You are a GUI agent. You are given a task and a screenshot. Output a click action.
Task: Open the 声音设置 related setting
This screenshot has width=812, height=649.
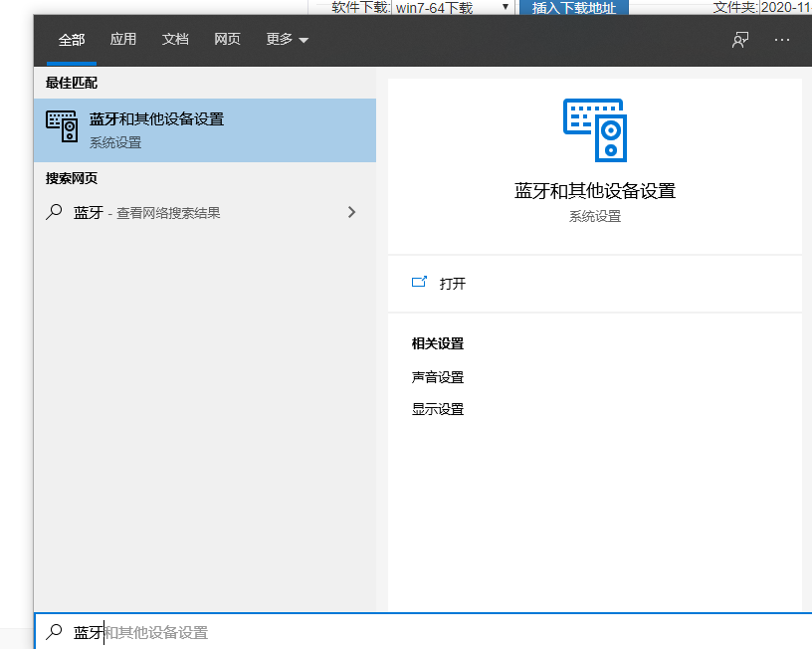[x=438, y=377]
